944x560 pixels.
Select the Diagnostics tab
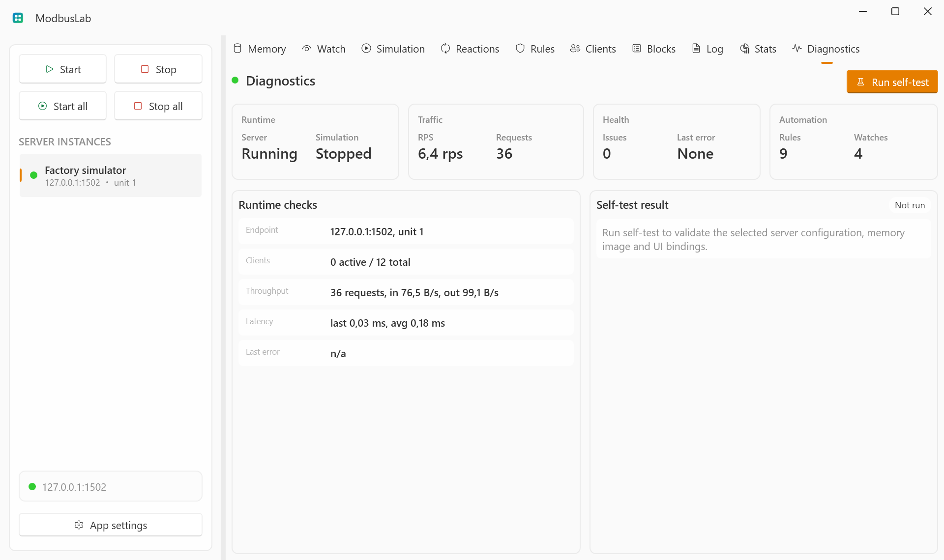point(826,49)
